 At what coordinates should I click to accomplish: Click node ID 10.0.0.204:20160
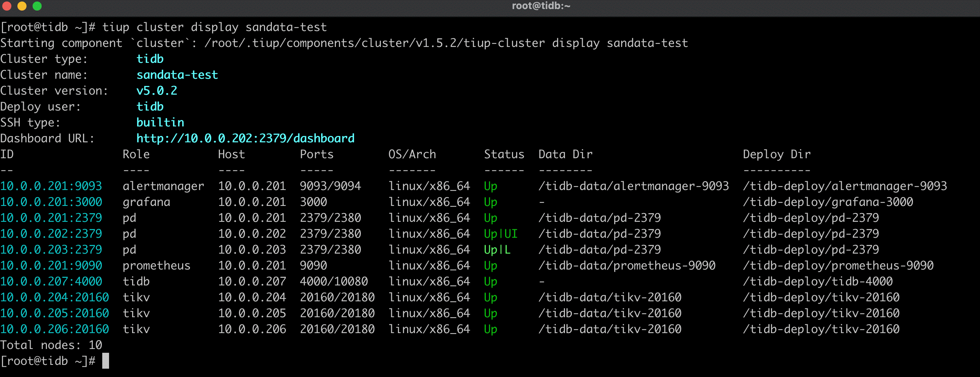pyautogui.click(x=55, y=298)
